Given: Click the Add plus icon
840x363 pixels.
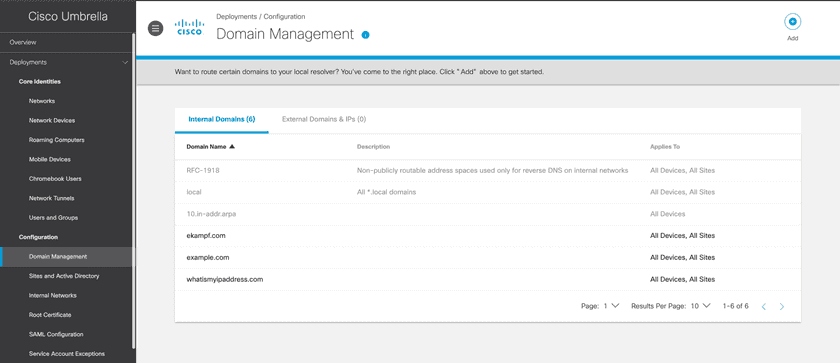Looking at the screenshot, I should pos(792,22).
